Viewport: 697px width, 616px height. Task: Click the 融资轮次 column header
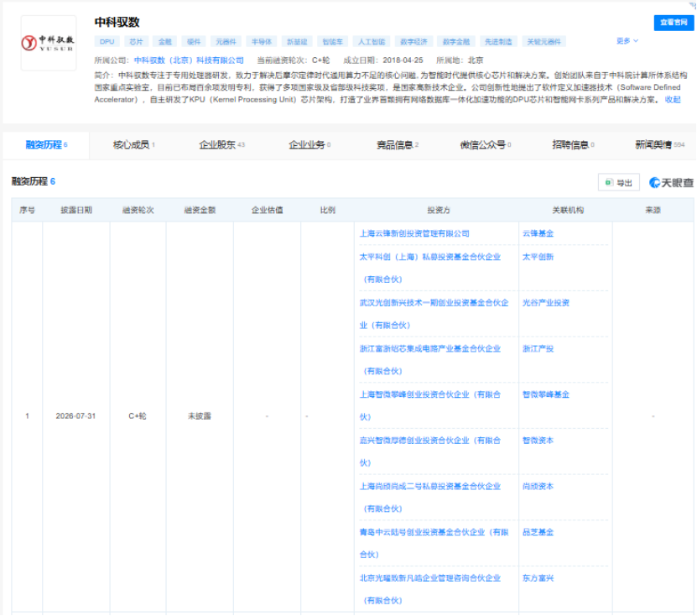138,211
